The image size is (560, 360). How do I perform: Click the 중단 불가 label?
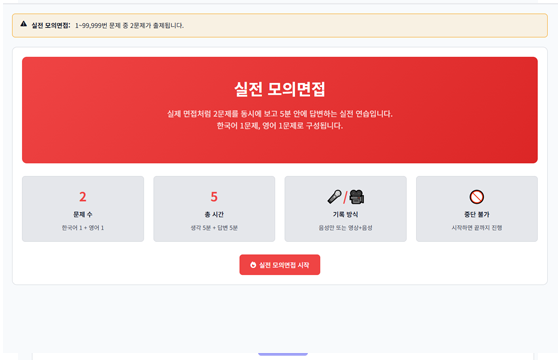click(477, 214)
